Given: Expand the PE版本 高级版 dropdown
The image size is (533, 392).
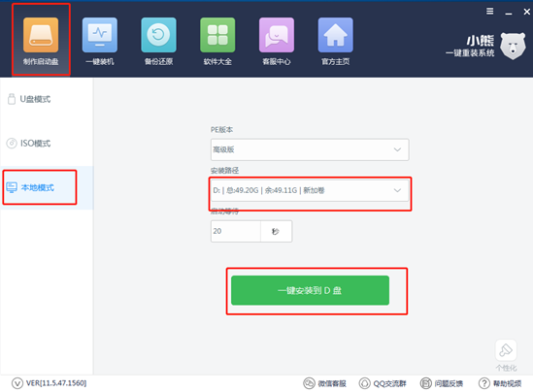Looking at the screenshot, I should [x=310, y=149].
